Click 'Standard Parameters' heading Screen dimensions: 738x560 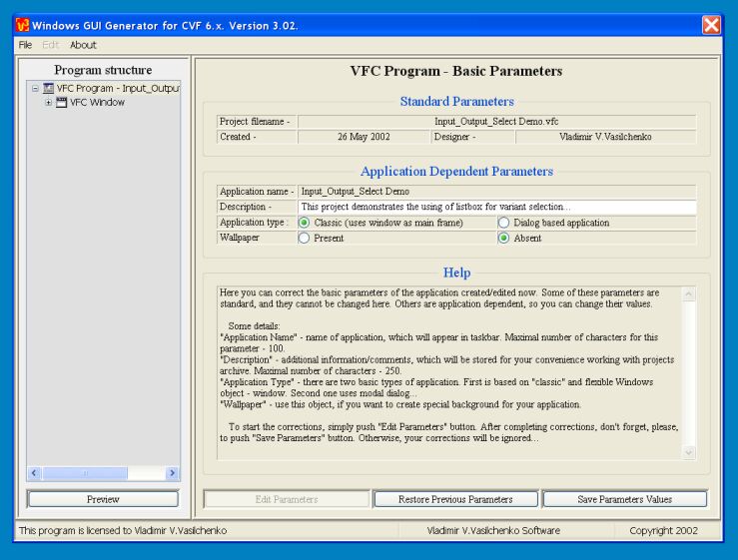456,101
